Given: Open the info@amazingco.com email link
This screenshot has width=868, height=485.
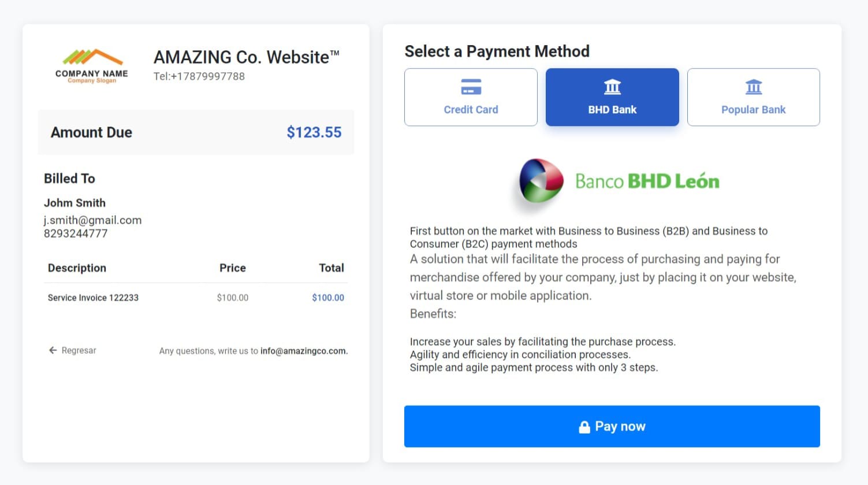Looking at the screenshot, I should point(303,351).
